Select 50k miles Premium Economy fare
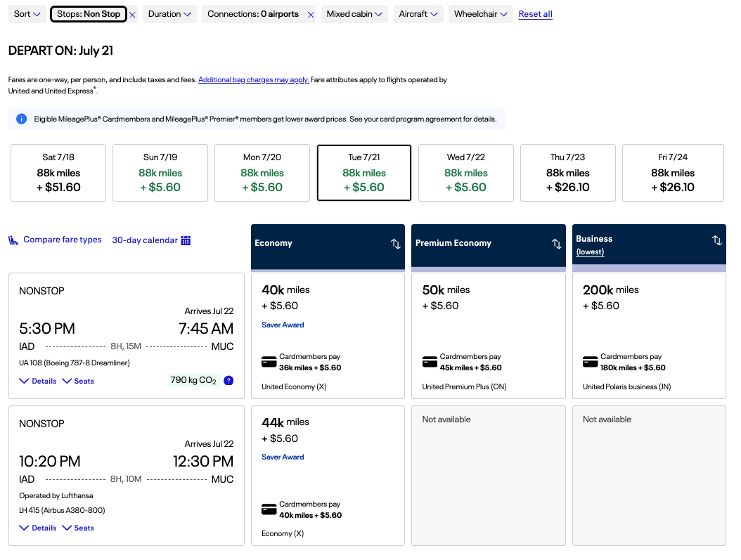The image size is (741, 560). pos(488,336)
